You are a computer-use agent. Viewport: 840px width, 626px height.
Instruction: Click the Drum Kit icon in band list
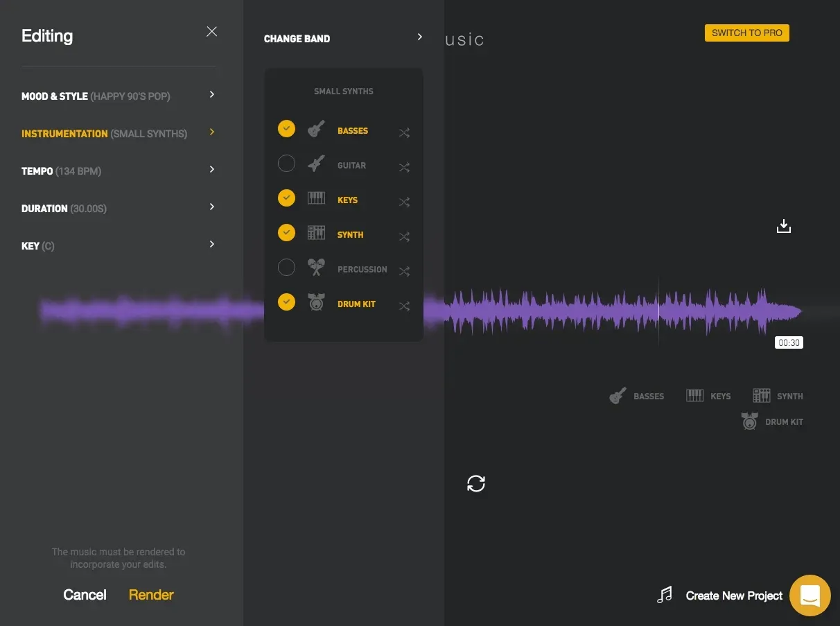click(316, 302)
